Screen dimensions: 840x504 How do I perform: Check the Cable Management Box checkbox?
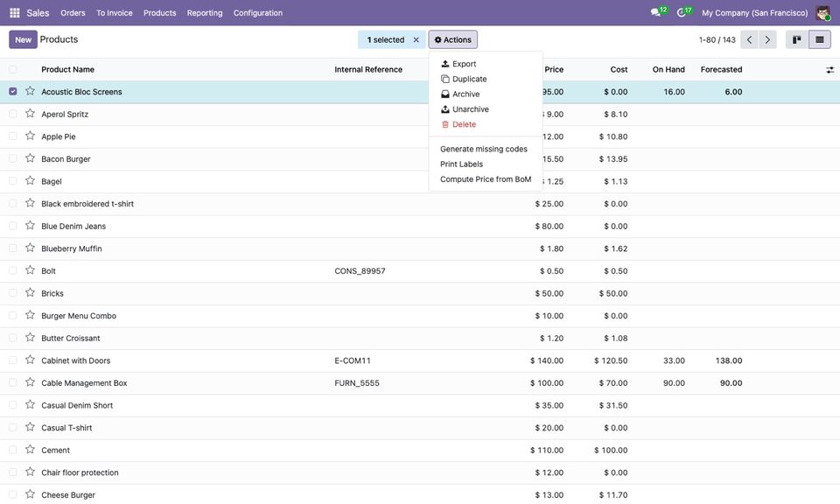point(13,382)
